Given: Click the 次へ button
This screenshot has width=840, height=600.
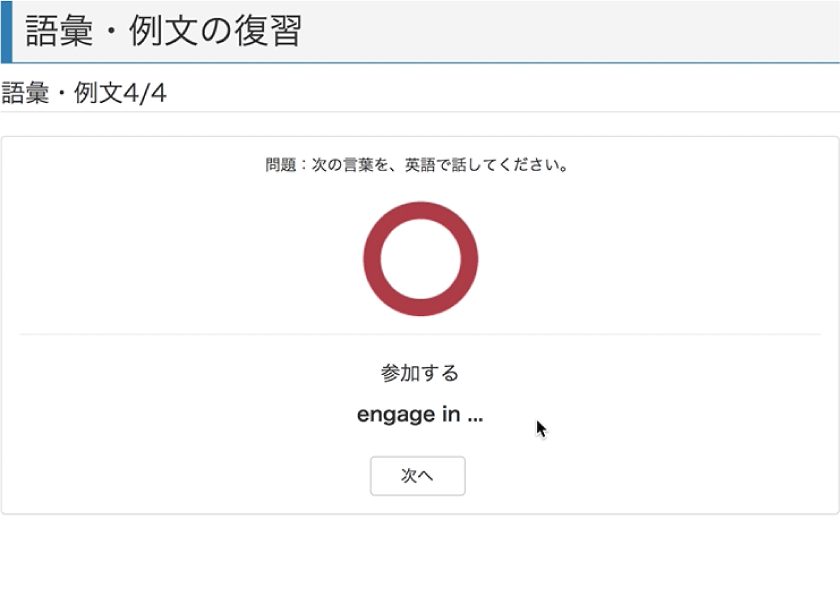Looking at the screenshot, I should coord(417,476).
